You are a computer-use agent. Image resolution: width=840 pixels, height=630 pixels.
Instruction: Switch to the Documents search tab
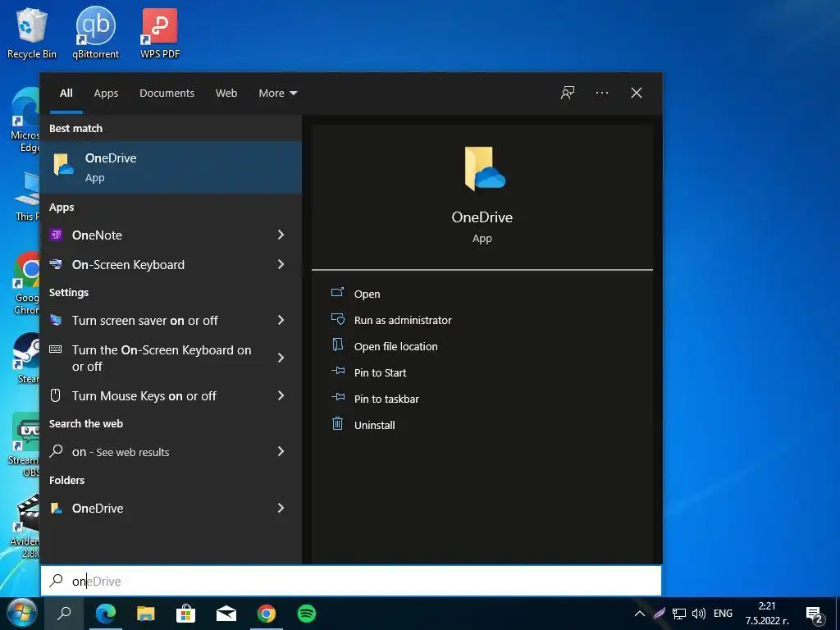pos(167,94)
